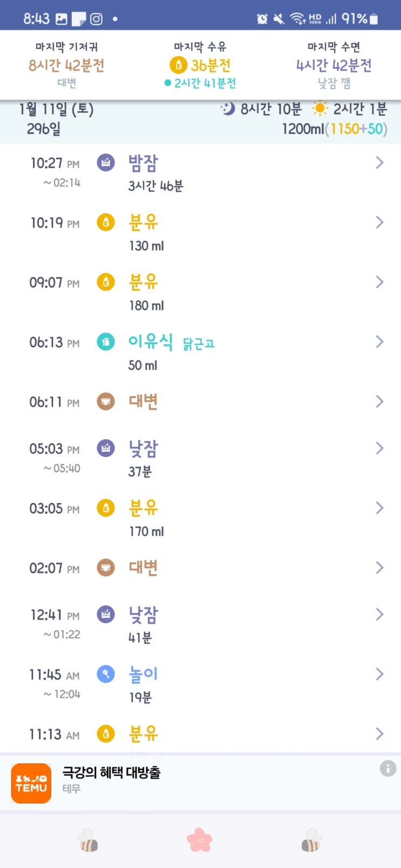Tap the diaper icon at 02:07 PM

pos(106,567)
